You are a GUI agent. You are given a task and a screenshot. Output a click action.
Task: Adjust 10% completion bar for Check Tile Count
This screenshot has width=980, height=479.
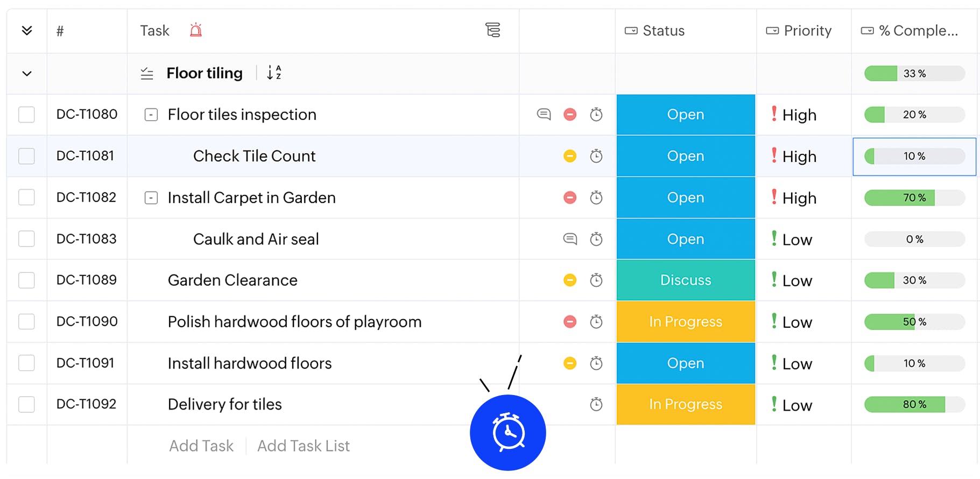click(x=914, y=156)
